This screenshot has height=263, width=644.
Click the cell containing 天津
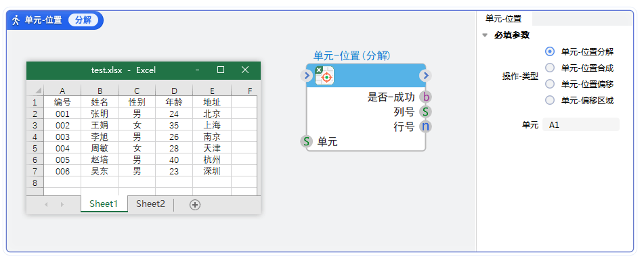212,148
